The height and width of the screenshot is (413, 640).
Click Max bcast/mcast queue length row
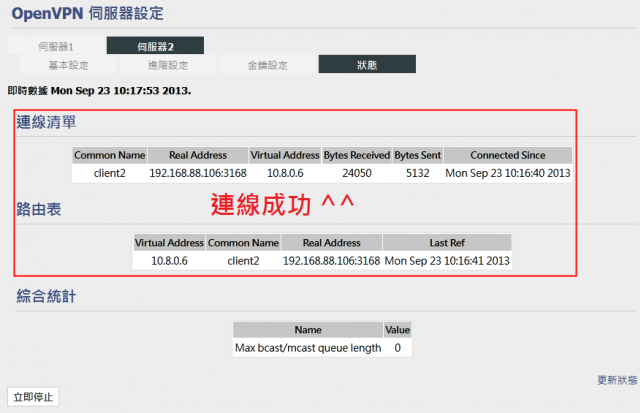(322, 348)
